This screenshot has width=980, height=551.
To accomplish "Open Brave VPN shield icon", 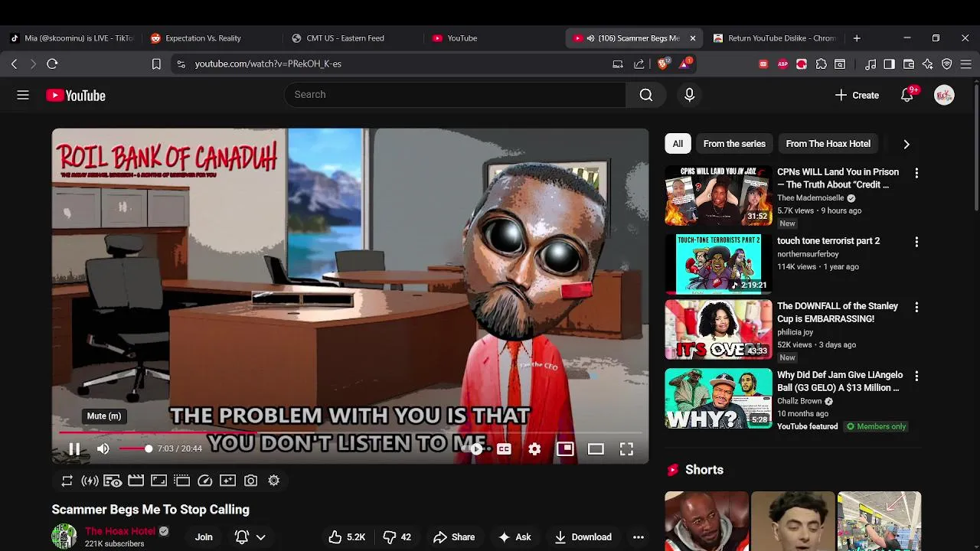I will [x=947, y=64].
